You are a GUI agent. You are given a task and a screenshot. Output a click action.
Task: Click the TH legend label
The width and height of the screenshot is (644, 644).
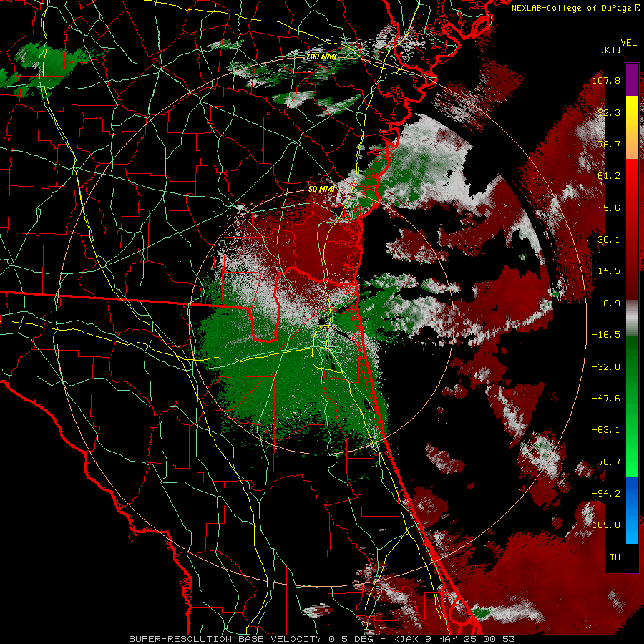coord(615,557)
